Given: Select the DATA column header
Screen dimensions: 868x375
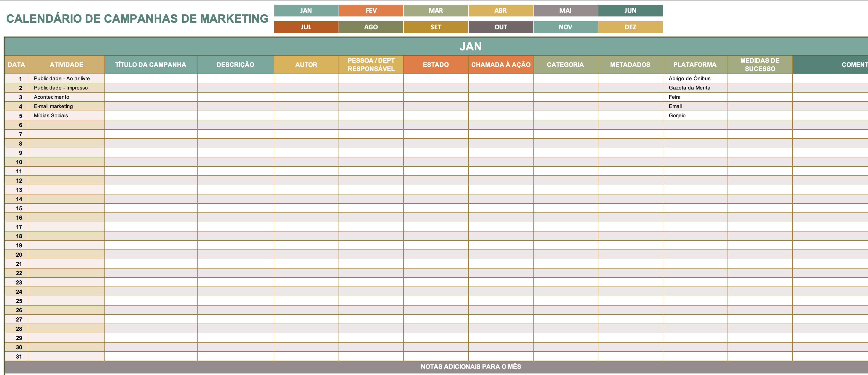Looking at the screenshot, I should pos(16,65).
